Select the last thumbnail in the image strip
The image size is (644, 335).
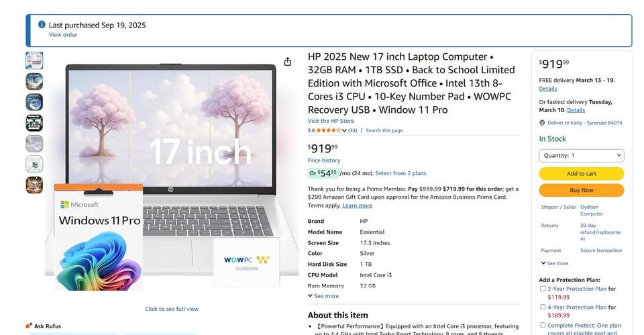tap(34, 185)
